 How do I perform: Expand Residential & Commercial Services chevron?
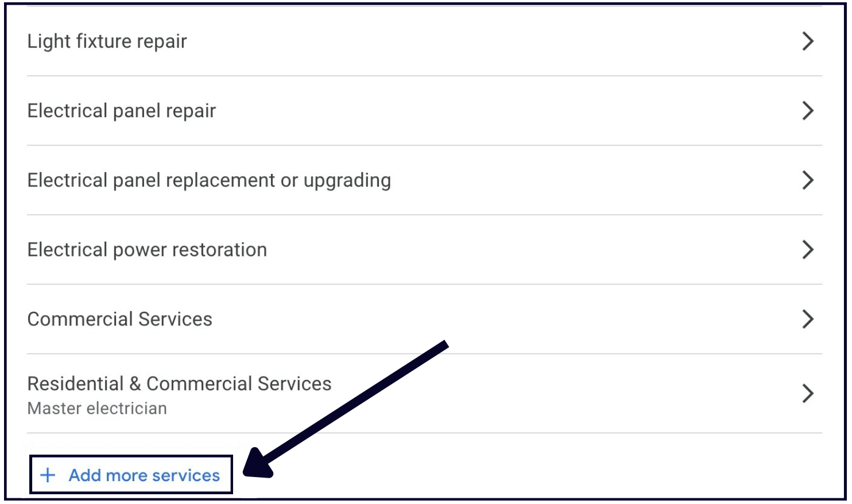coord(808,394)
